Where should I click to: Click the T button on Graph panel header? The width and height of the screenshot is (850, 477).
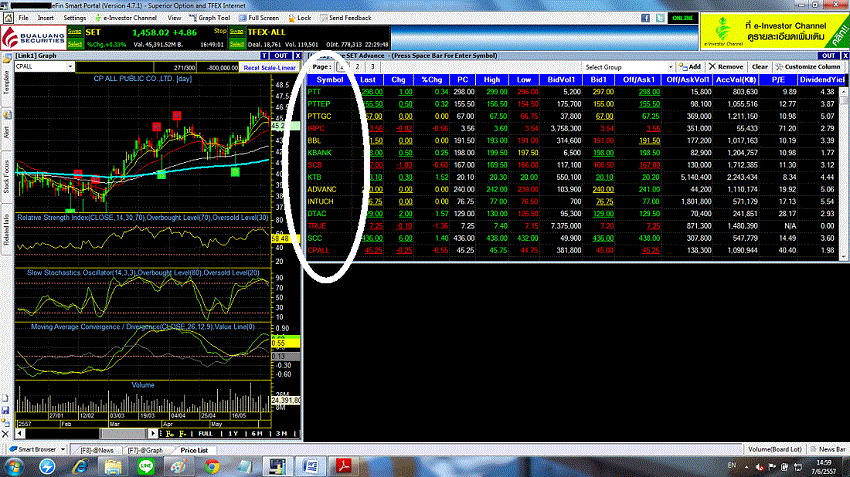point(264,56)
